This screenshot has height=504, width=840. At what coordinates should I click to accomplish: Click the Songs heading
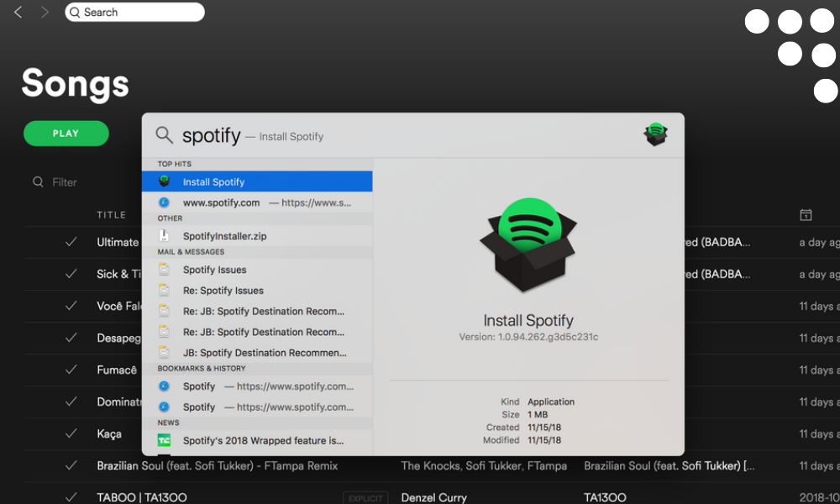point(76,83)
